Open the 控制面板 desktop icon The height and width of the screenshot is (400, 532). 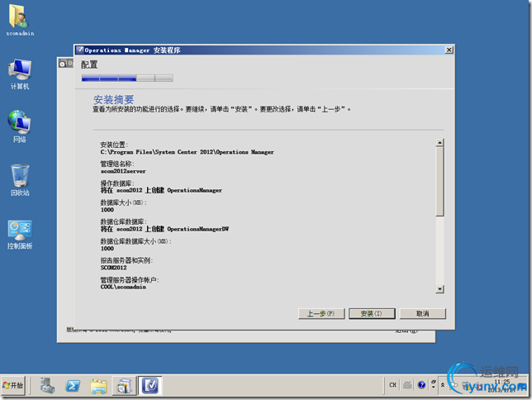(20, 234)
